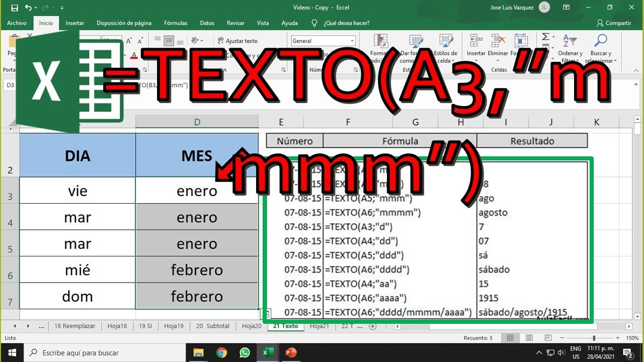
Task: Select column D header
Action: [197, 122]
